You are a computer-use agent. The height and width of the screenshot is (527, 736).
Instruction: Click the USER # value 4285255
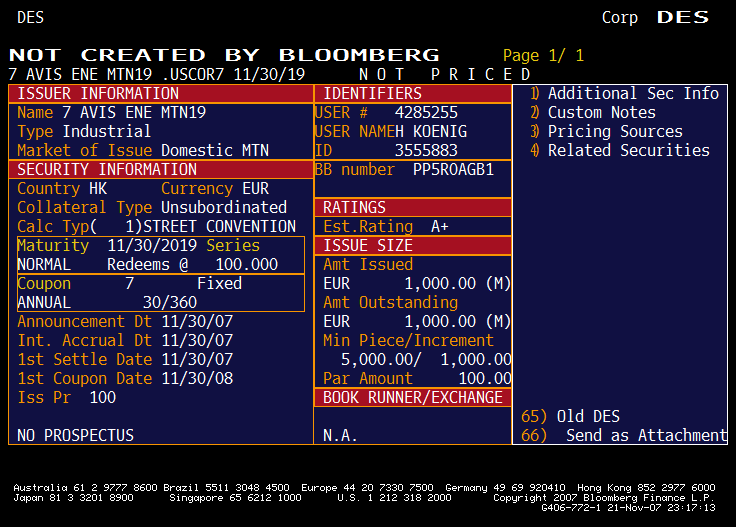pos(426,113)
